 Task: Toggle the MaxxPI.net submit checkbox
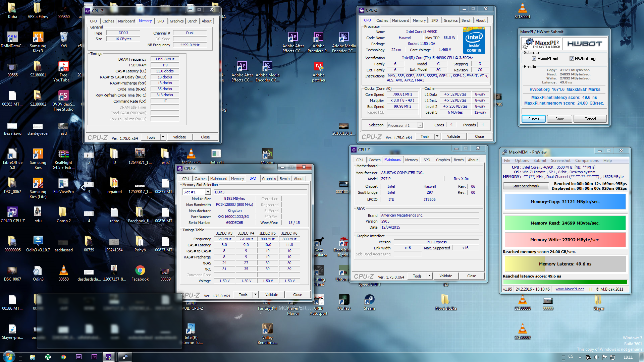534,59
